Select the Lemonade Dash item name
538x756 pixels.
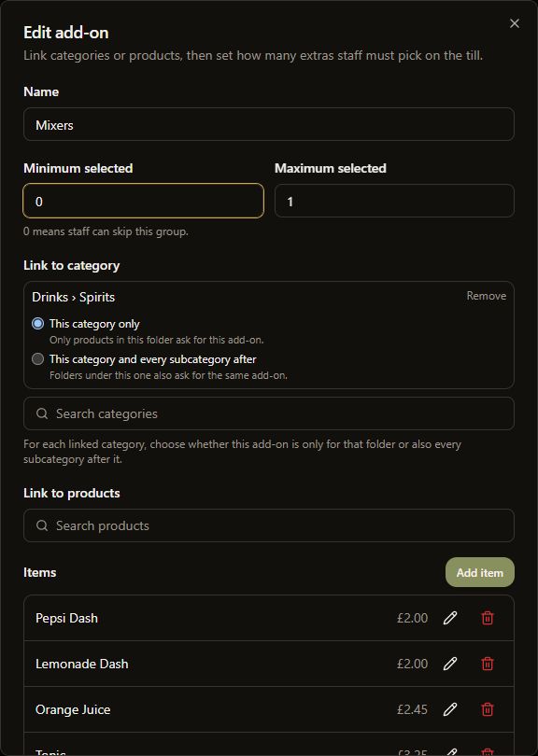click(x=82, y=664)
